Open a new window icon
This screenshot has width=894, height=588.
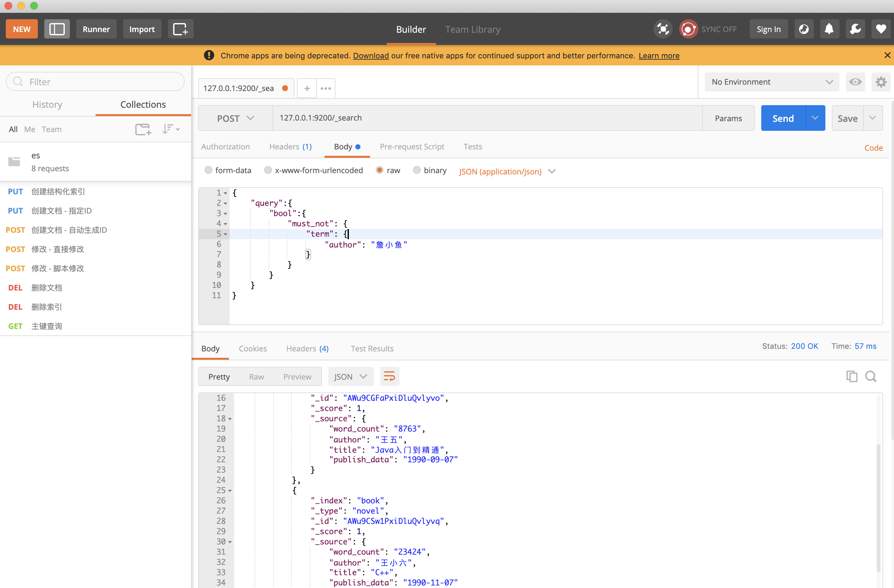(x=180, y=29)
